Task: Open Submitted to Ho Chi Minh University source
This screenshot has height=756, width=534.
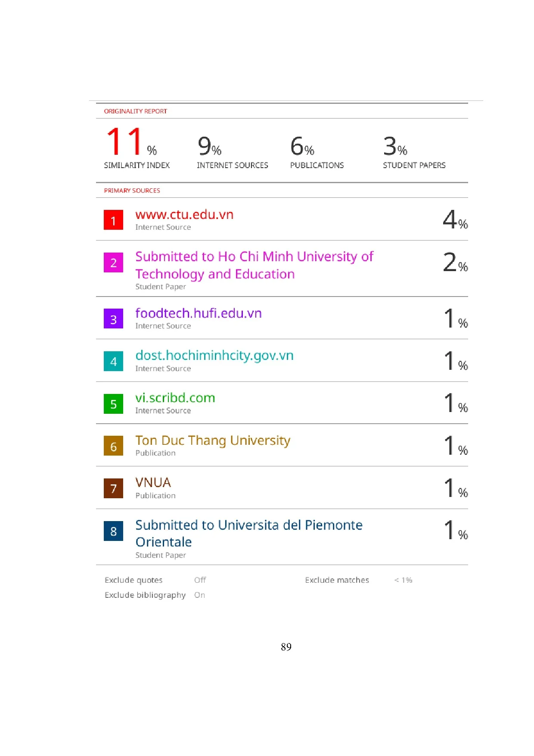Action: (x=254, y=265)
